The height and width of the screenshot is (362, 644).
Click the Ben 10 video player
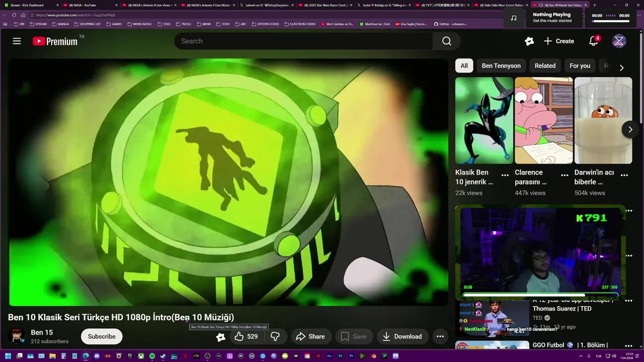[x=228, y=182]
